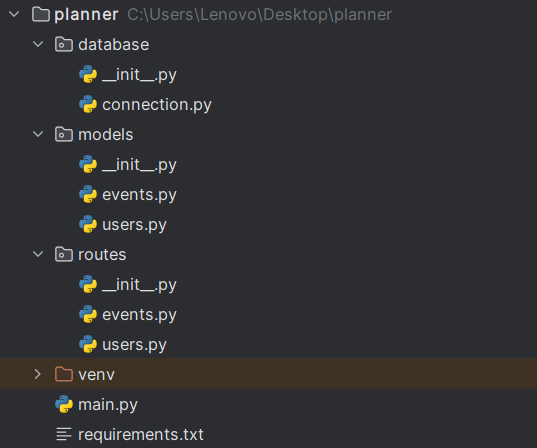Viewport: 537px width, 448px height.
Task: Click the models package folder icon
Action: click(x=64, y=134)
